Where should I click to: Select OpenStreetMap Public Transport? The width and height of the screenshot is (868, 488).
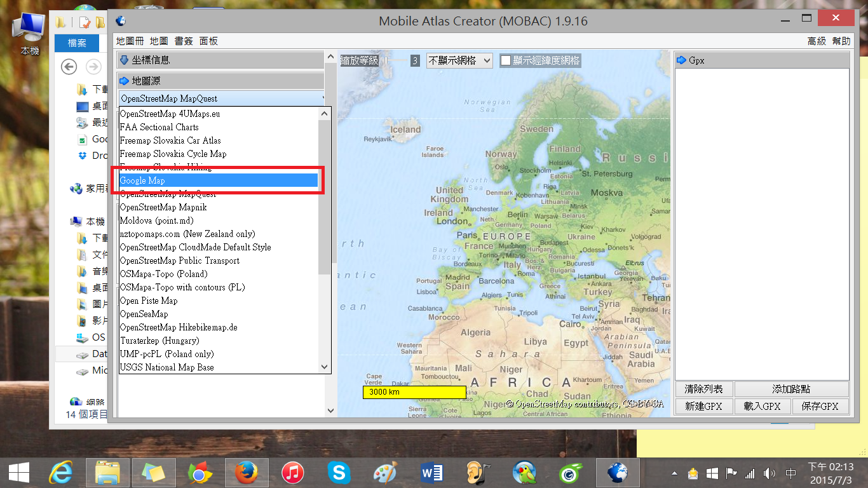(x=219, y=261)
